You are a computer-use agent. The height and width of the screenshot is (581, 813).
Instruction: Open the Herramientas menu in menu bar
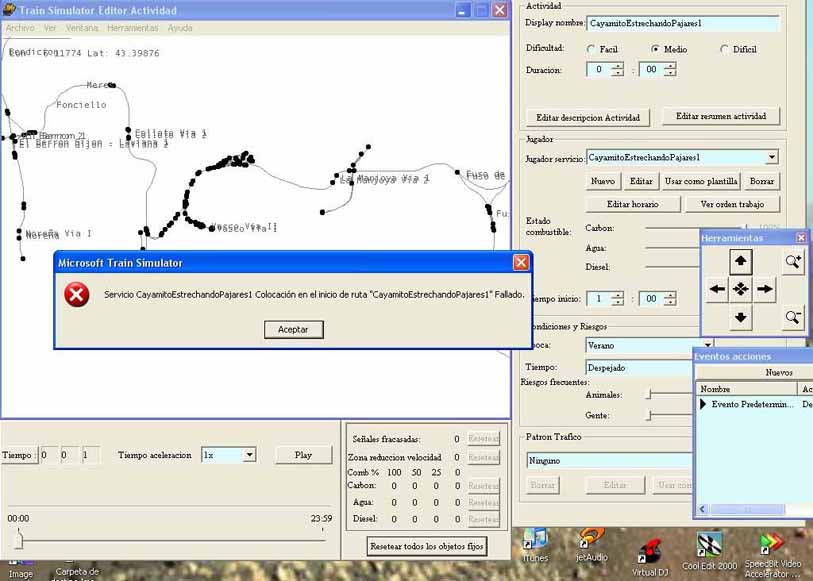[132, 28]
